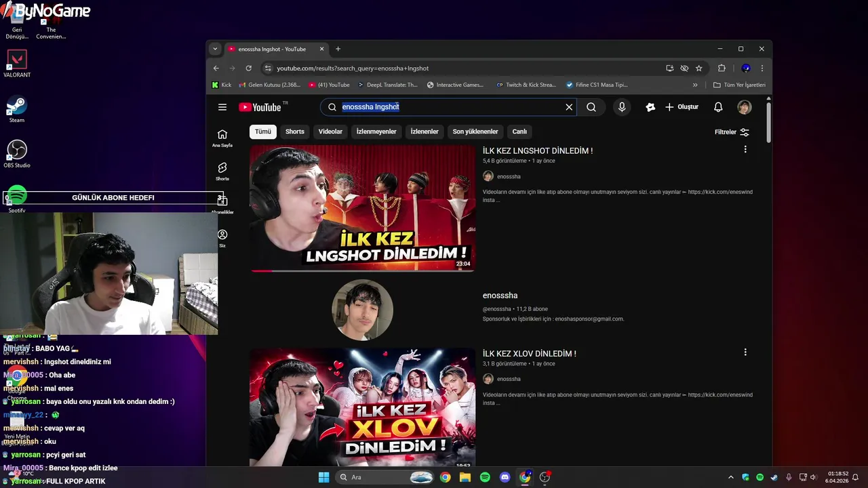Open the DeepL Translate bookmark

point(388,85)
